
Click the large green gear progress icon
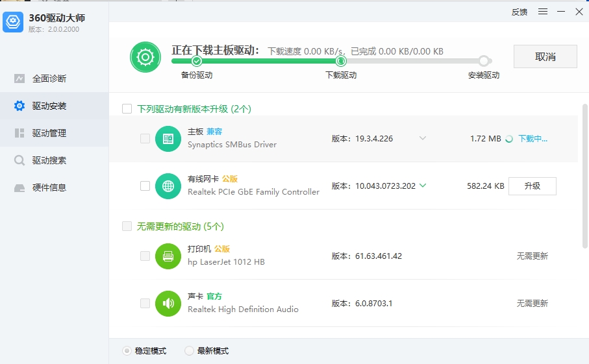click(x=145, y=57)
